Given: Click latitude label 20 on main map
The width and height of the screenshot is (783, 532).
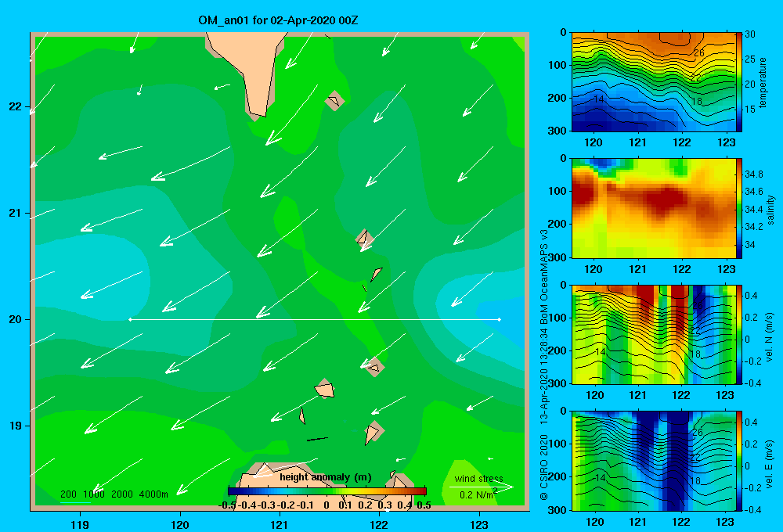Looking at the screenshot, I should tap(16, 319).
